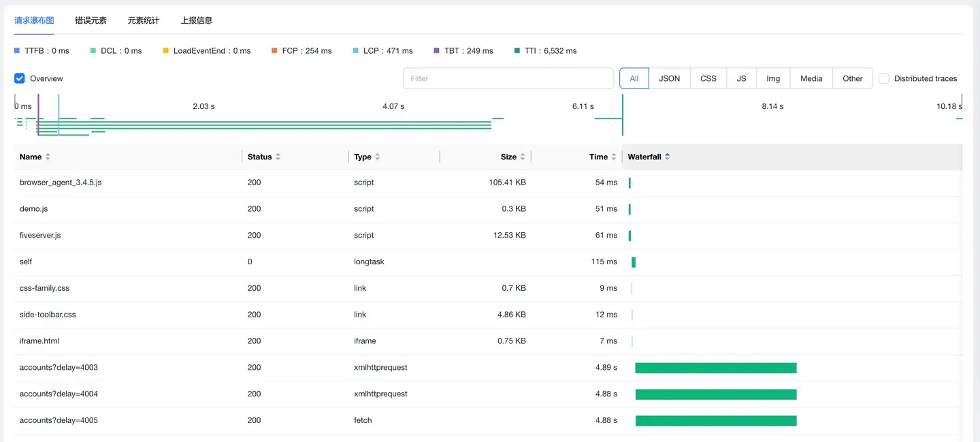Filter requests by JSON type

(669, 78)
